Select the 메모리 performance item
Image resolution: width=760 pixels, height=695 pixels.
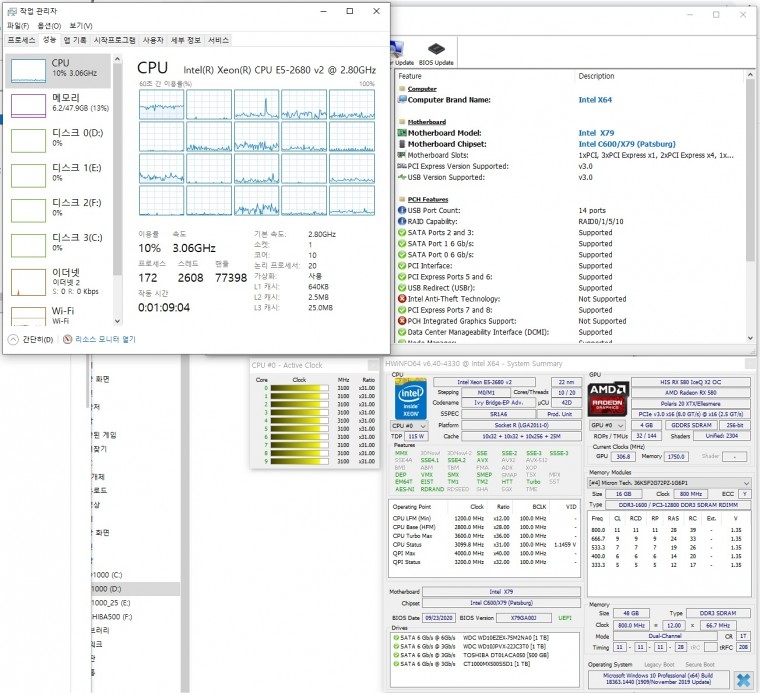pyautogui.click(x=58, y=106)
